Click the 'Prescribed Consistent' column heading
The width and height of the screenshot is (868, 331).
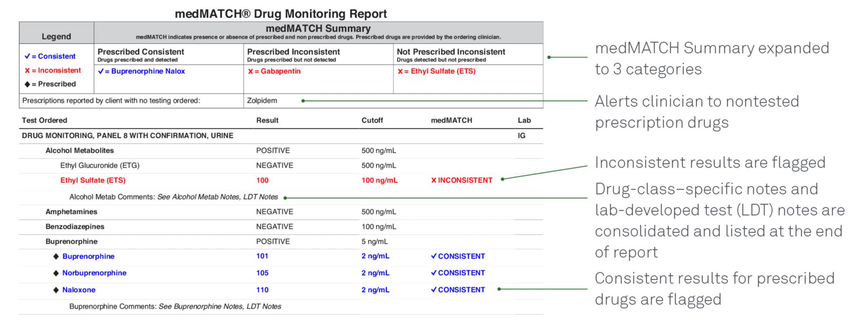(141, 52)
